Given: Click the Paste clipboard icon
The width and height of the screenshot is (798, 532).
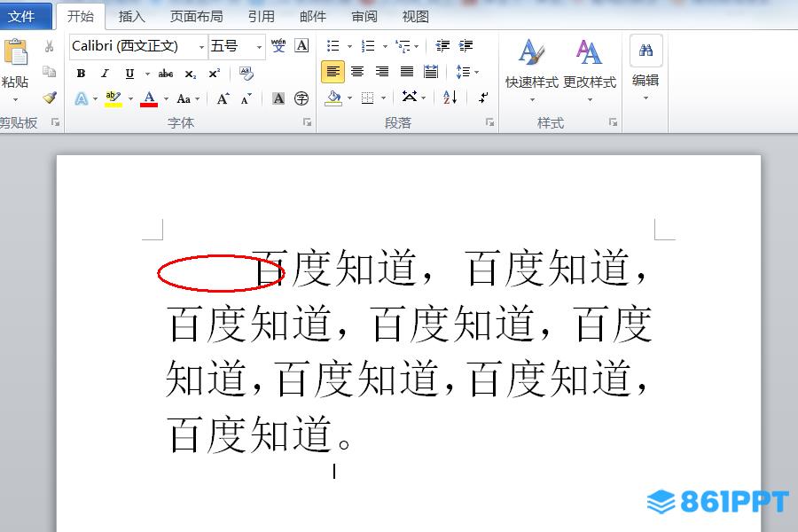Looking at the screenshot, I should (16, 52).
